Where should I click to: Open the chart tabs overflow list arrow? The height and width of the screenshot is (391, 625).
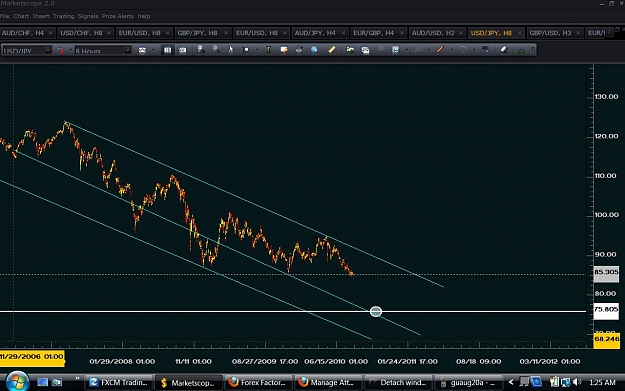[x=609, y=32]
